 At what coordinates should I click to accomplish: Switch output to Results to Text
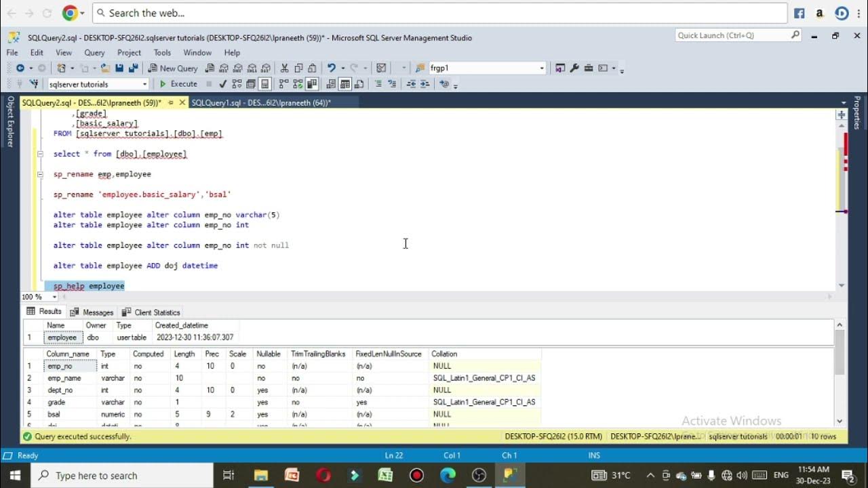(x=331, y=84)
